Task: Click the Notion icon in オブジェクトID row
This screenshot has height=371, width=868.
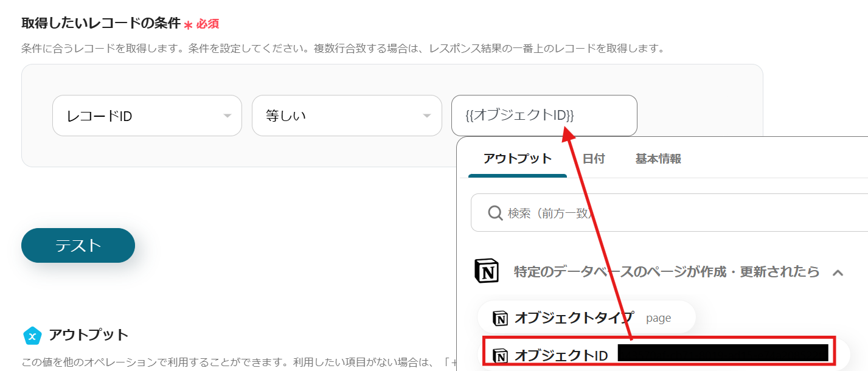Action: pyautogui.click(x=500, y=355)
